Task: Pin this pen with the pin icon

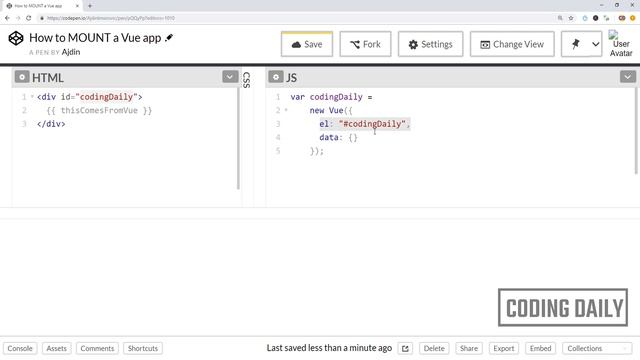Action: pos(576,44)
